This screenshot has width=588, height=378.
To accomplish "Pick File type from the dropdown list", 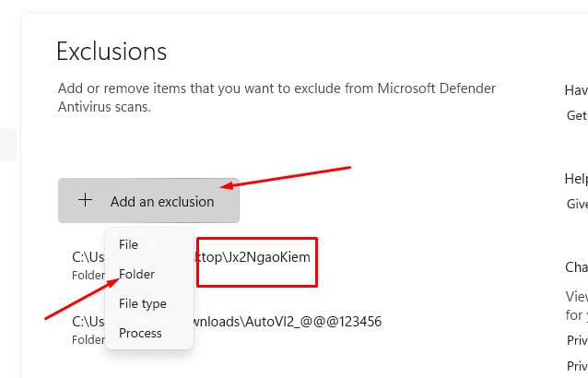I will [142, 303].
